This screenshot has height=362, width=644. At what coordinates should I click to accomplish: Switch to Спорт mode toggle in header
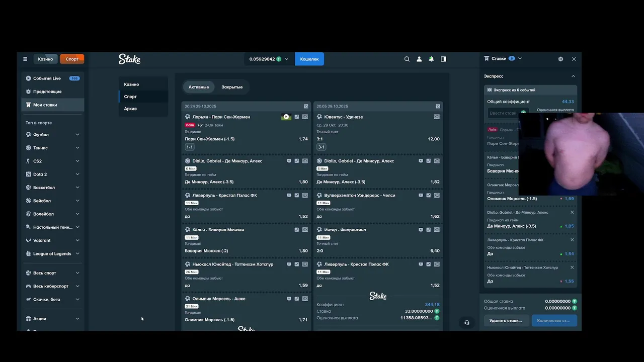[x=72, y=59]
